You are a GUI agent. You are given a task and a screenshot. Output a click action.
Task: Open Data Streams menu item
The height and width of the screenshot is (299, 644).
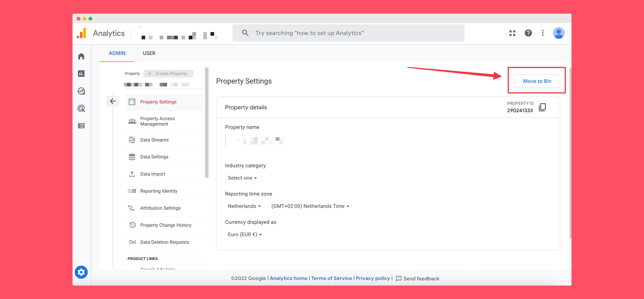(164, 140)
